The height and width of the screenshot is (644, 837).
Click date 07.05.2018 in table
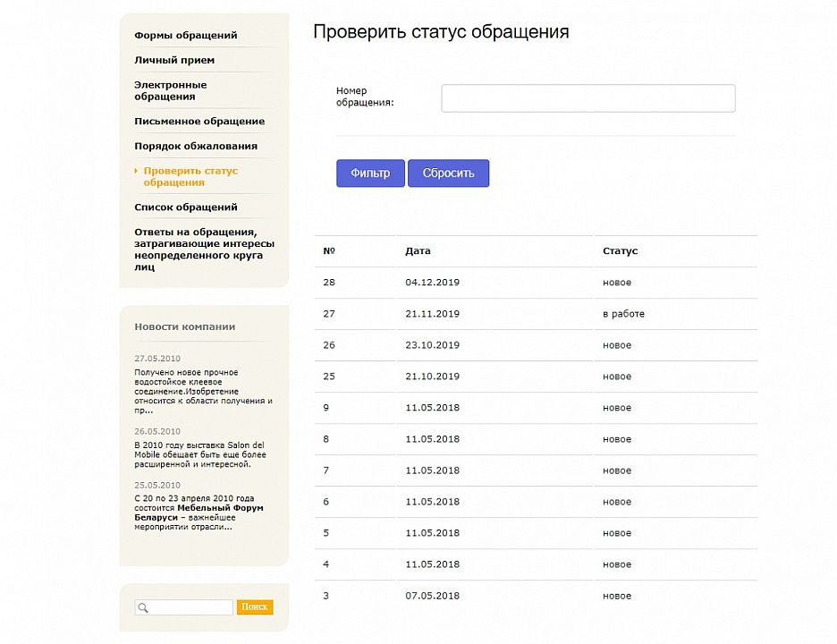click(433, 596)
